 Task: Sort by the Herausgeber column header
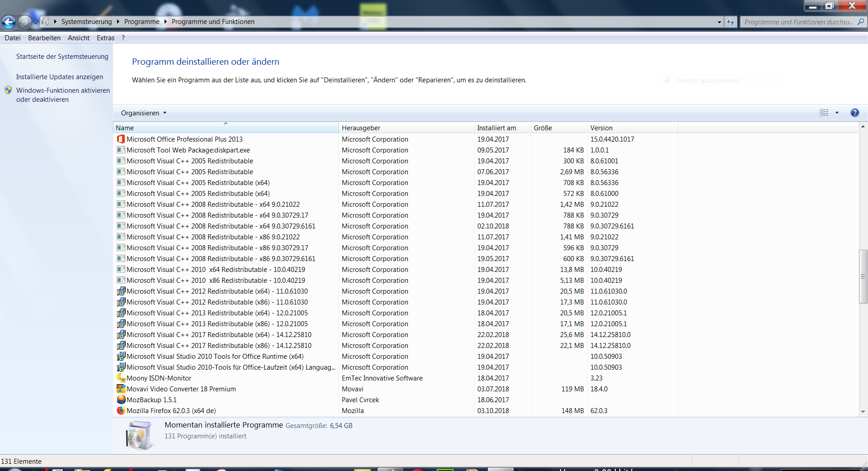point(406,128)
